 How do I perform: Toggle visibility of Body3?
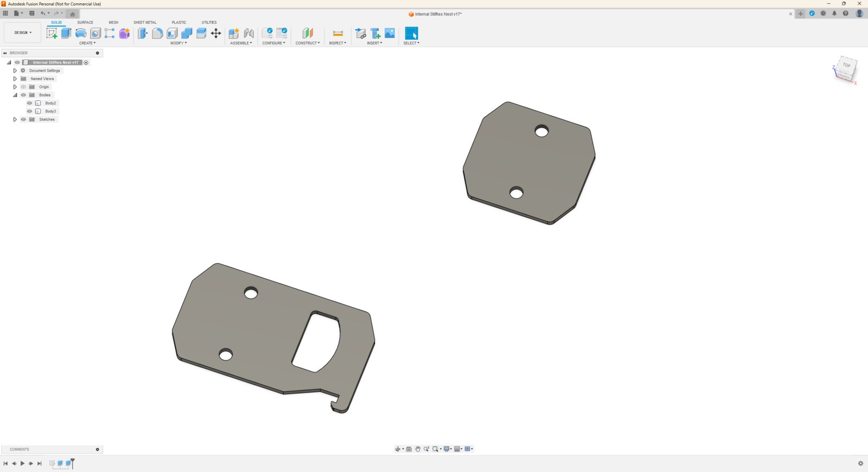coord(30,111)
